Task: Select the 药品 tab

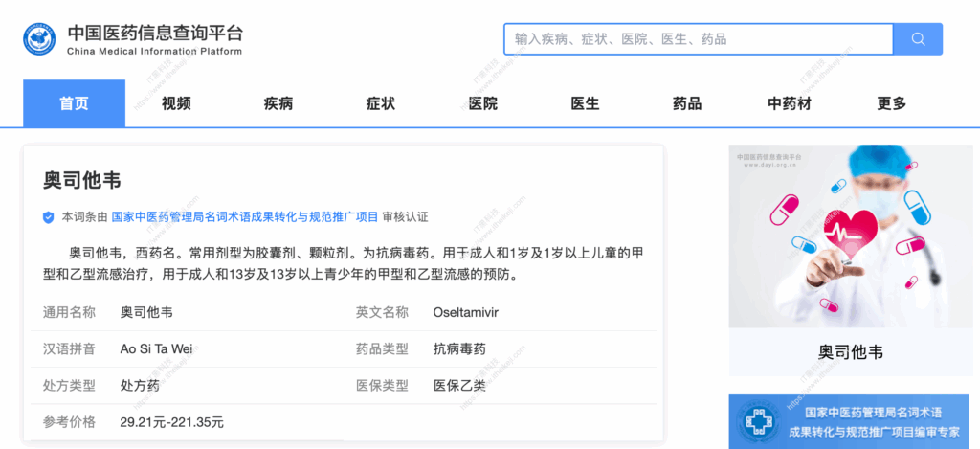Action: tap(687, 103)
